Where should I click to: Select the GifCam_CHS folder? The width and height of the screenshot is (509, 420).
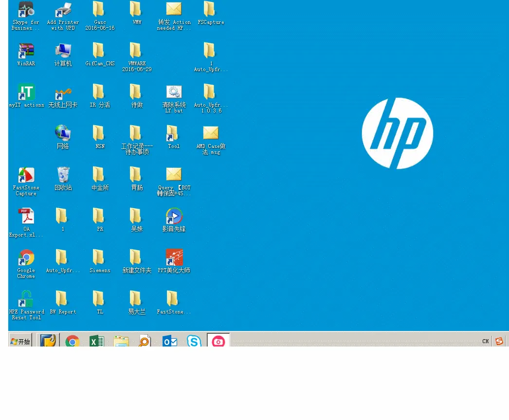coord(100,54)
